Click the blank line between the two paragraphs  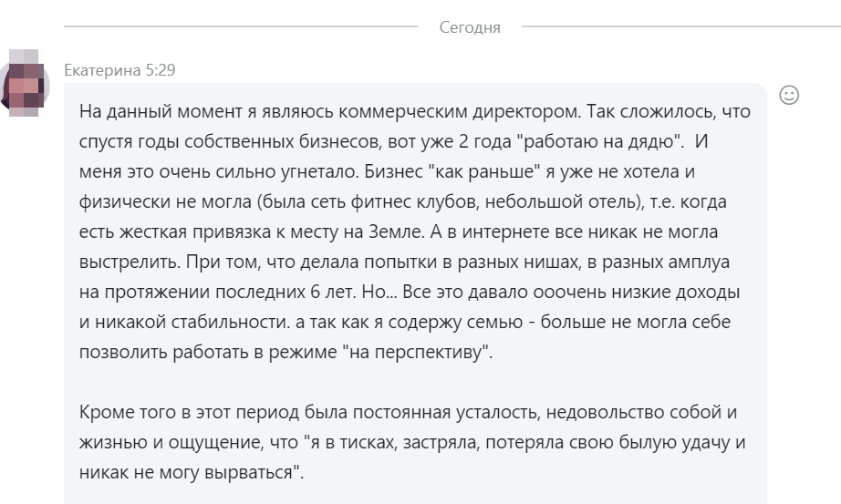(415, 382)
